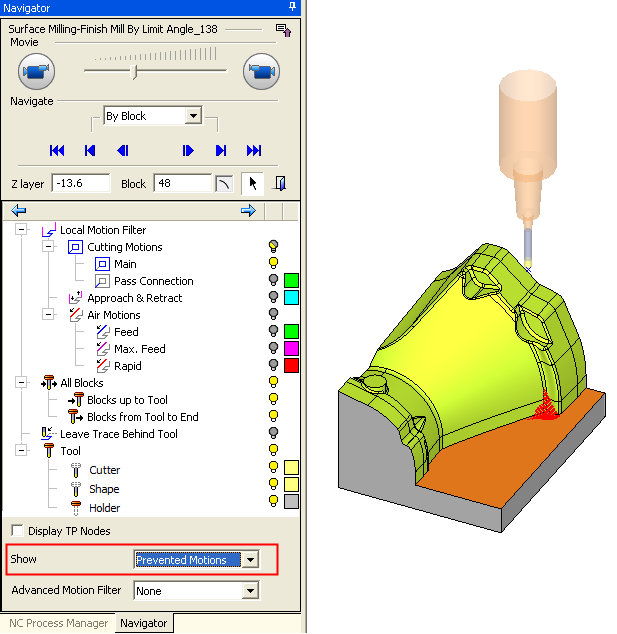Collapse Air Motions node
617x634 pixels.
(48, 314)
